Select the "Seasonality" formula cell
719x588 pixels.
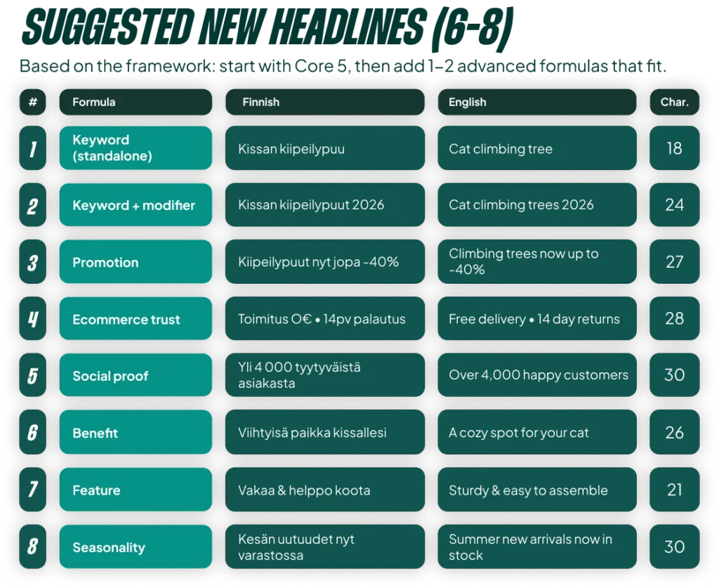click(136, 547)
